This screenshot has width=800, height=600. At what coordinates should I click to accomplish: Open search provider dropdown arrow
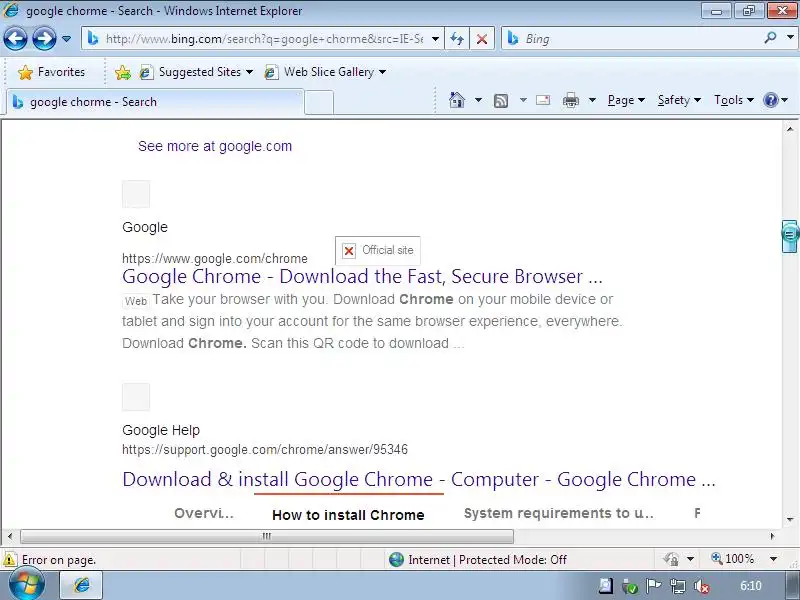pos(790,38)
